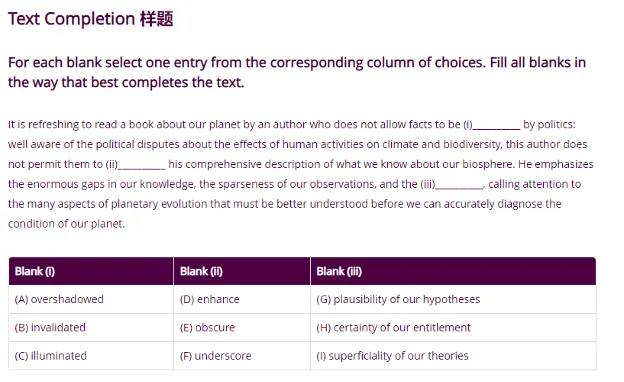Select answer (E) obscure

(x=207, y=327)
